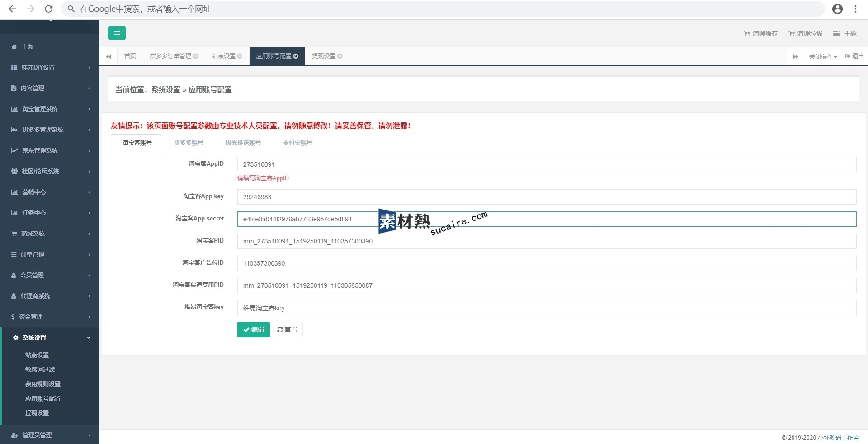Expand 样式DIY设置 menu chevron
This screenshot has height=444, width=868.
pyautogui.click(x=90, y=67)
